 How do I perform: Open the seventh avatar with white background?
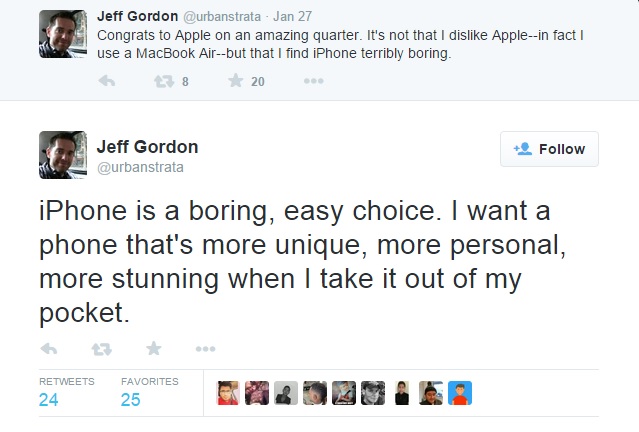(x=402, y=393)
